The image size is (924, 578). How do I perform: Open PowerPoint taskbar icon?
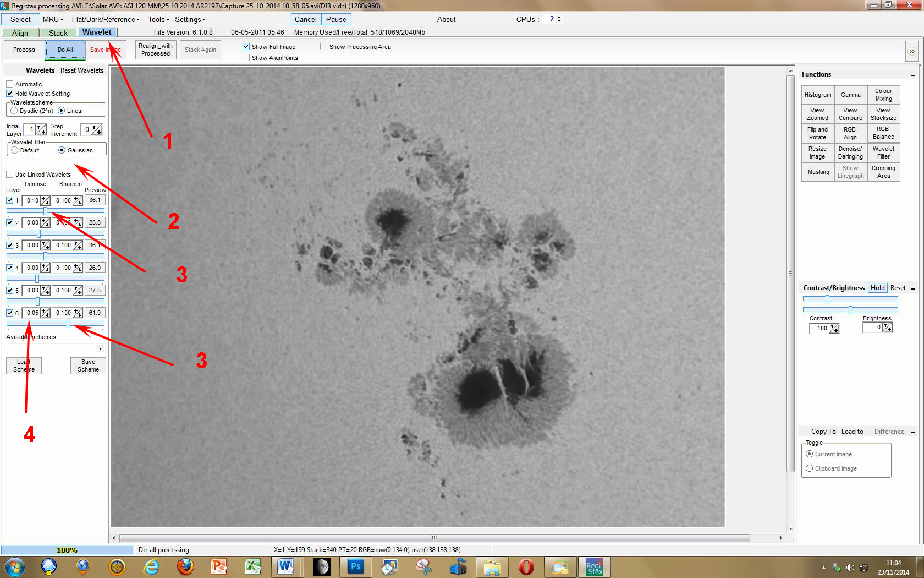219,566
